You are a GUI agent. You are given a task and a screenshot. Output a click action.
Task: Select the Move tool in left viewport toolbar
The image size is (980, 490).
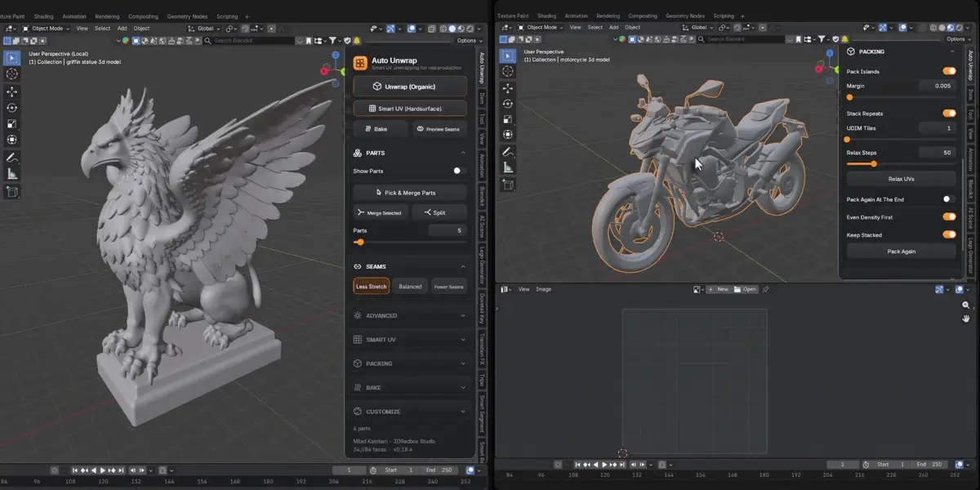point(12,91)
